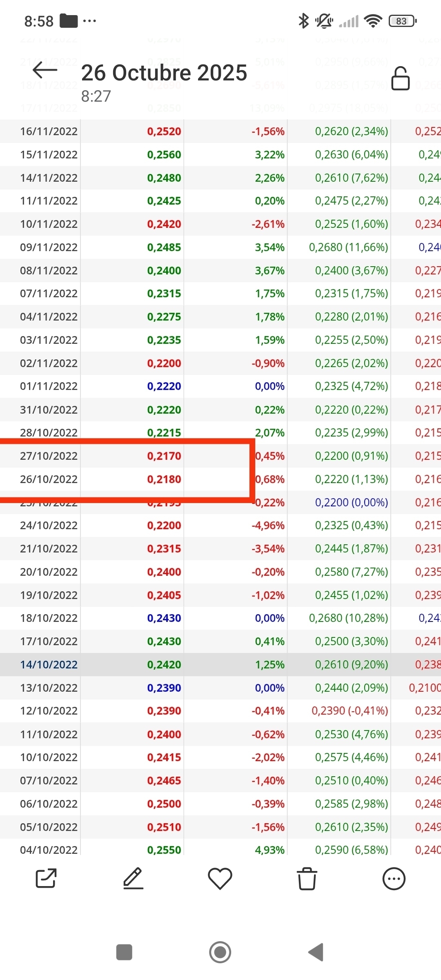Delete the note with the trash icon
The width and height of the screenshot is (441, 980).
pyautogui.click(x=307, y=878)
